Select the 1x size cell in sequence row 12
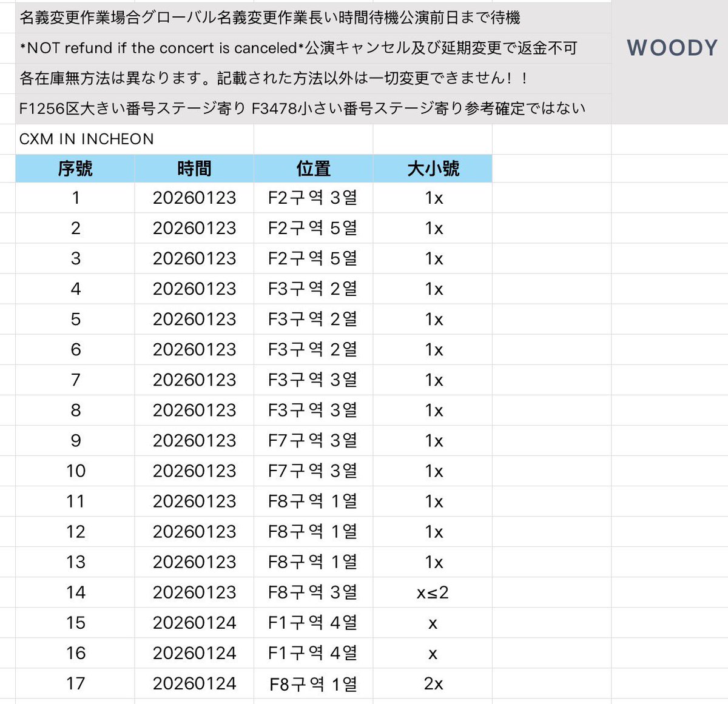This screenshot has height=704, width=728. click(433, 531)
